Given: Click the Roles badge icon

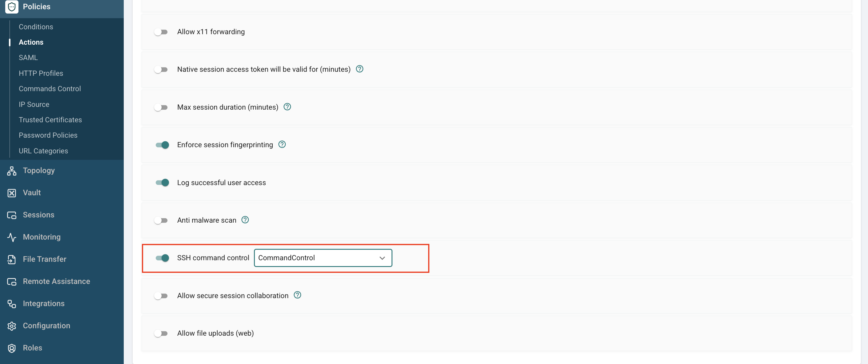Looking at the screenshot, I should tap(12, 348).
